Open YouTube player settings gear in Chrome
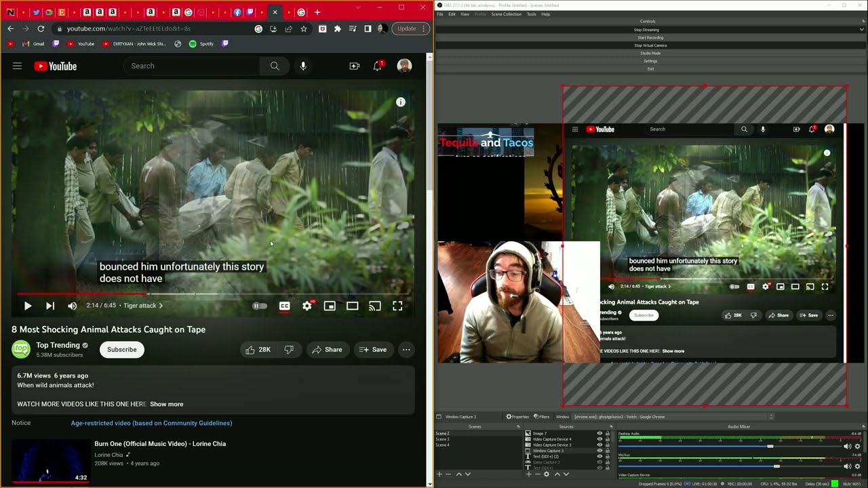 307,306
